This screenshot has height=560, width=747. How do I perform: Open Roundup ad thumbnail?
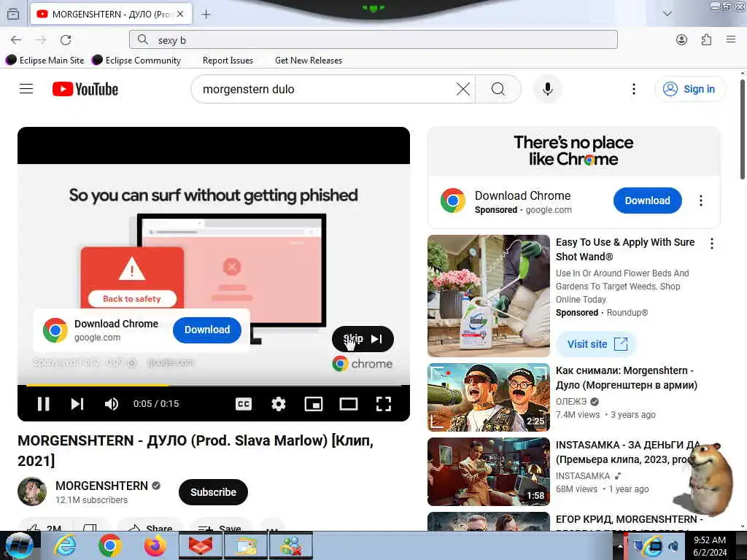(488, 296)
